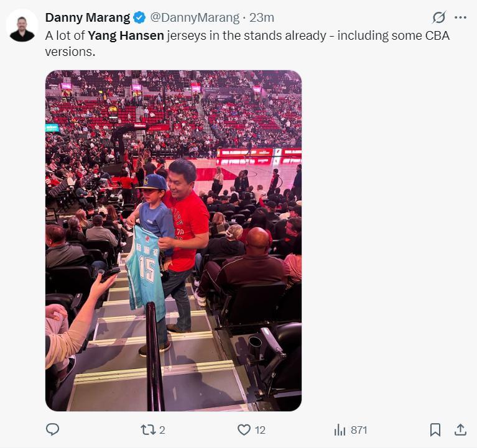
Task: Click the blue verified badge
Action: pyautogui.click(x=140, y=17)
